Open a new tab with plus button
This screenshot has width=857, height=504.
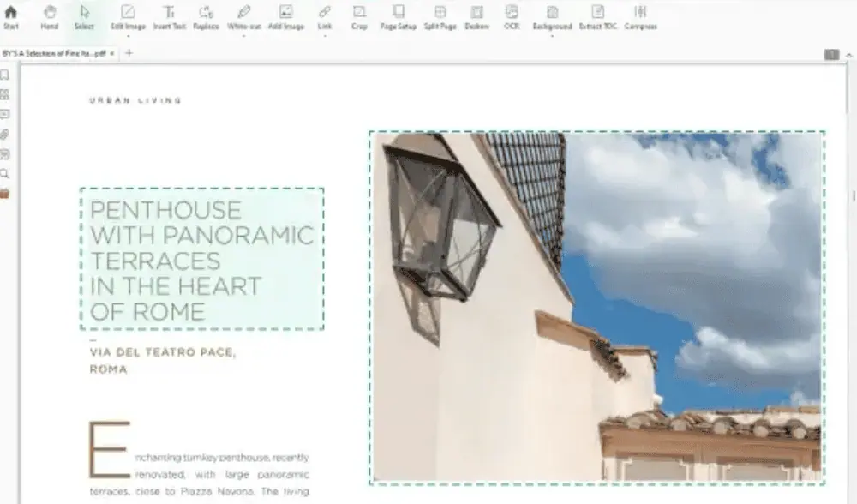click(x=129, y=53)
